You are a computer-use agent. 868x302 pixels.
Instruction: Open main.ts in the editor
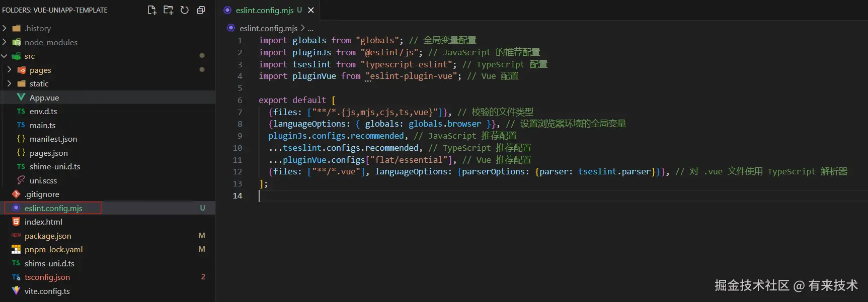coord(43,125)
